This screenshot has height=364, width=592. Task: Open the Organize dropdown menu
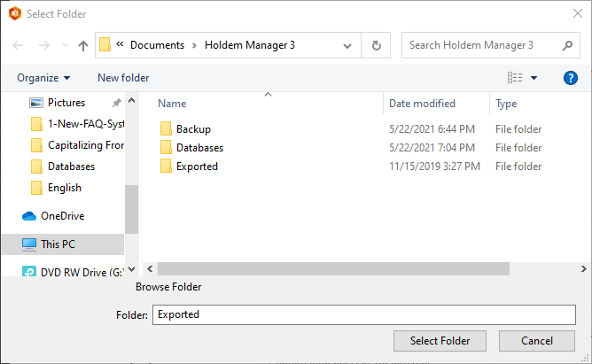pos(43,78)
